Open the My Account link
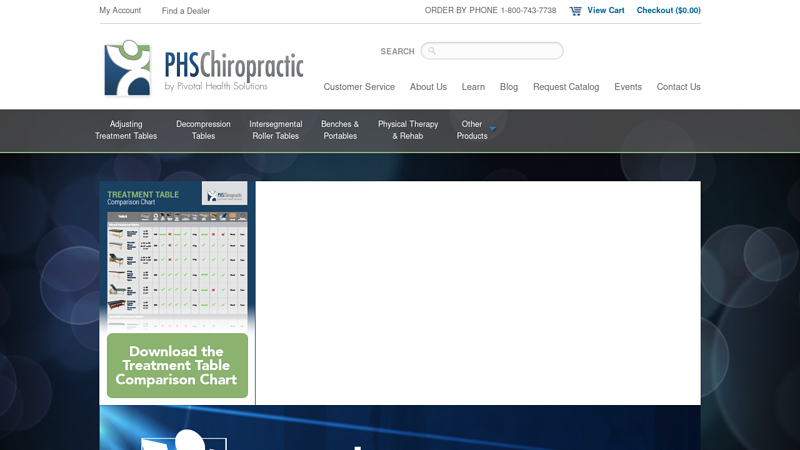Viewport: 800px width, 450px height. click(x=120, y=11)
